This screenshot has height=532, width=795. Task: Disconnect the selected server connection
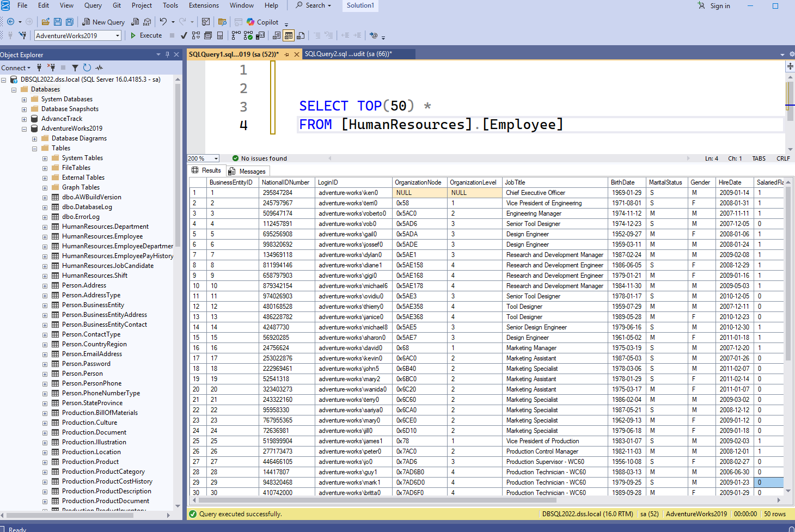point(52,68)
